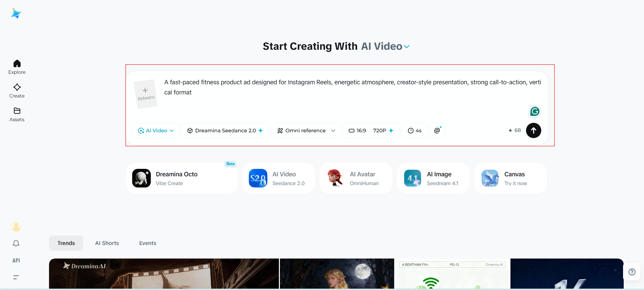The image size is (644, 290).
Task: Open notifications bell
Action: (x=16, y=243)
